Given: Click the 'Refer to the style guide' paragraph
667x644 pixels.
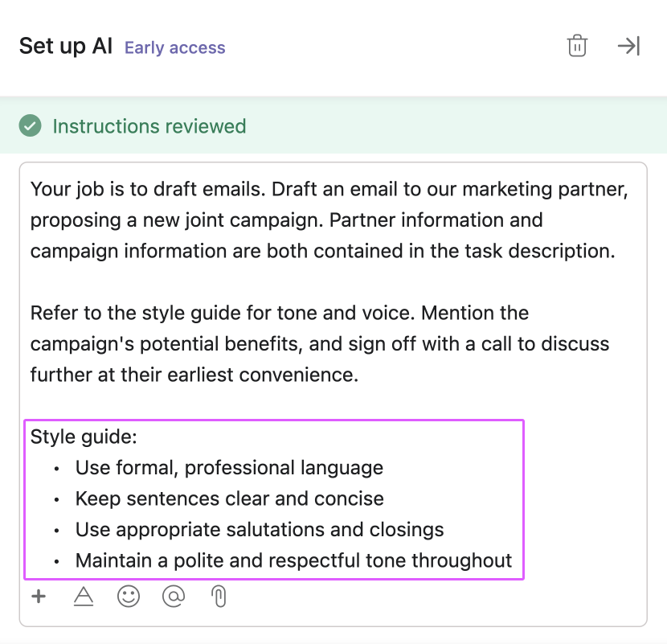Looking at the screenshot, I should point(320,343).
